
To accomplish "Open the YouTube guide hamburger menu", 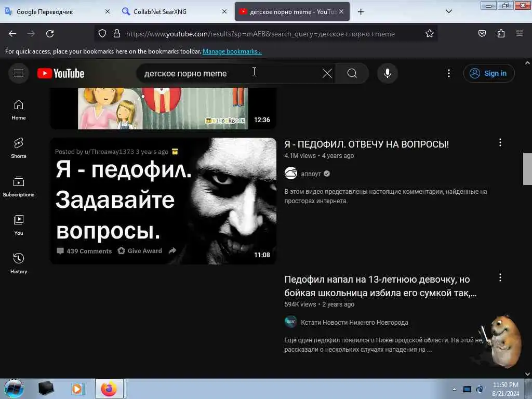I will pos(18,73).
